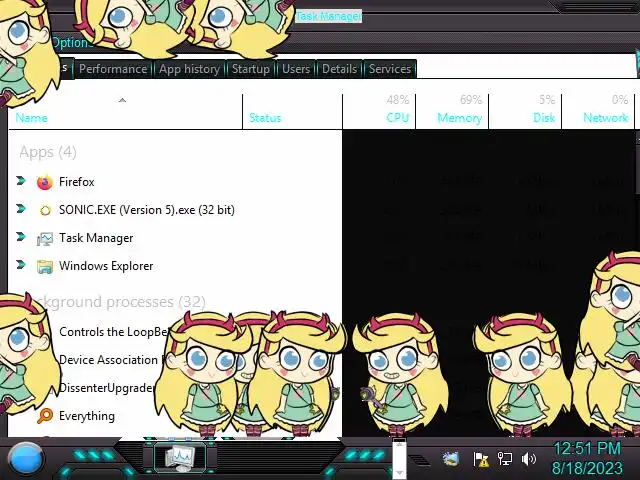Open the Services tab
This screenshot has height=480, width=640.
point(390,69)
